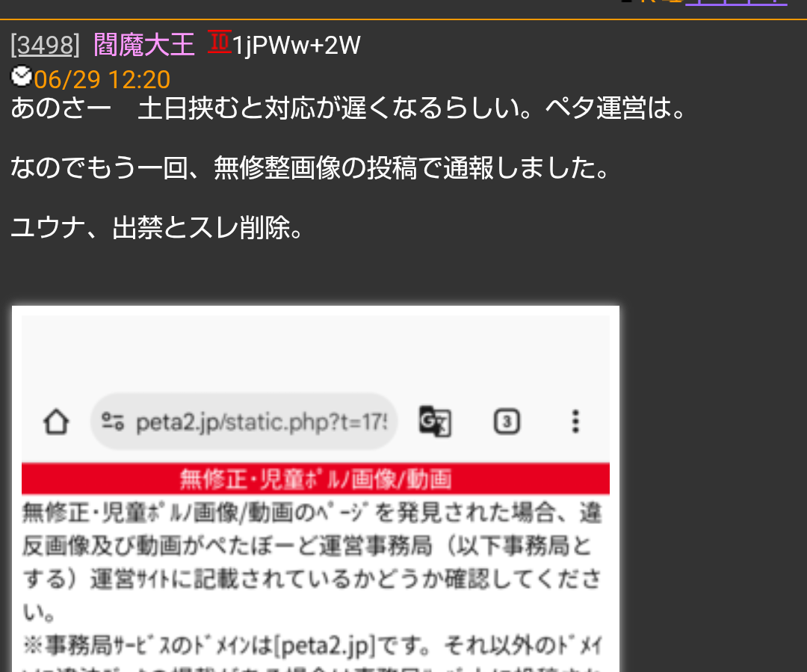Viewport: 807px width, 672px height.
Task: Click the home icon in embedded browser
Action: coord(56,422)
